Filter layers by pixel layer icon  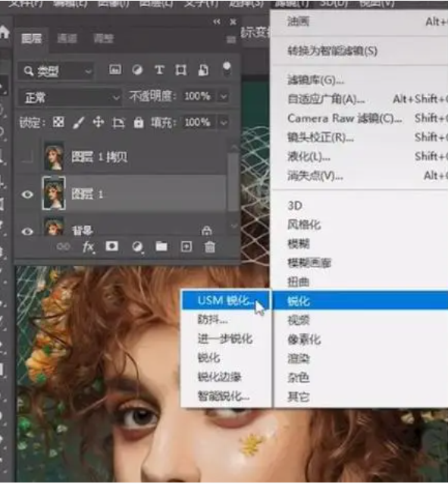coord(115,70)
